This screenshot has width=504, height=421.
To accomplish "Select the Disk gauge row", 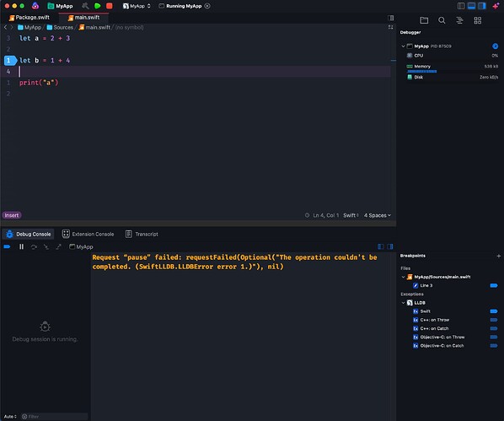I will 452,78.
